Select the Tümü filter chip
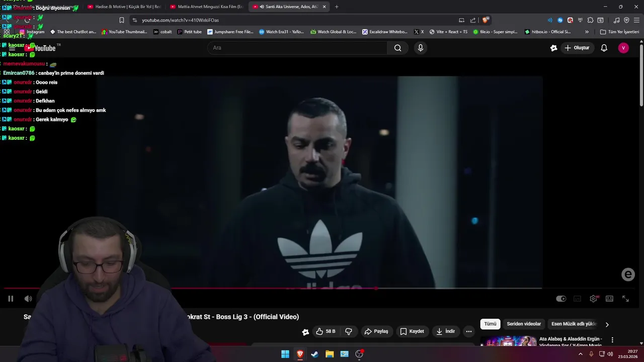644x362 pixels. coord(490,324)
